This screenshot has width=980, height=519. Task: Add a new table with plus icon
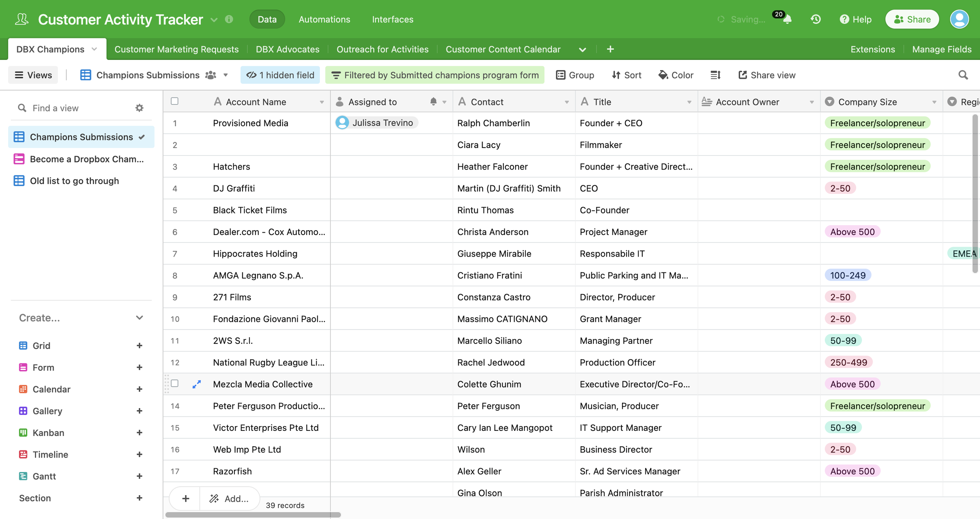coord(610,49)
